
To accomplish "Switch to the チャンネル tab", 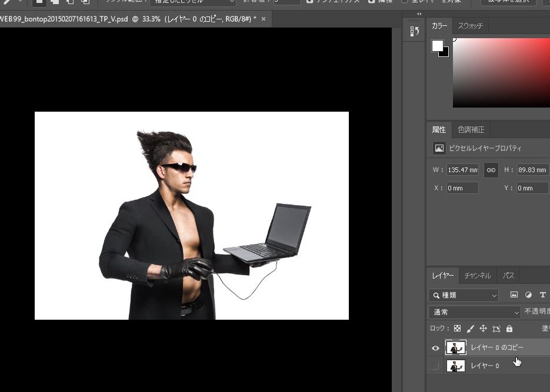I will (478, 275).
